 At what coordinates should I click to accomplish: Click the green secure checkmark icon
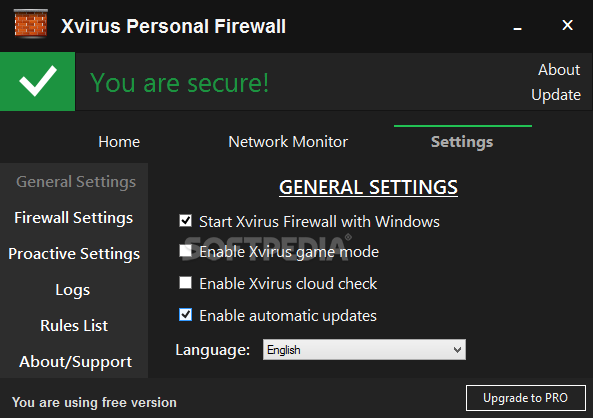(x=37, y=81)
